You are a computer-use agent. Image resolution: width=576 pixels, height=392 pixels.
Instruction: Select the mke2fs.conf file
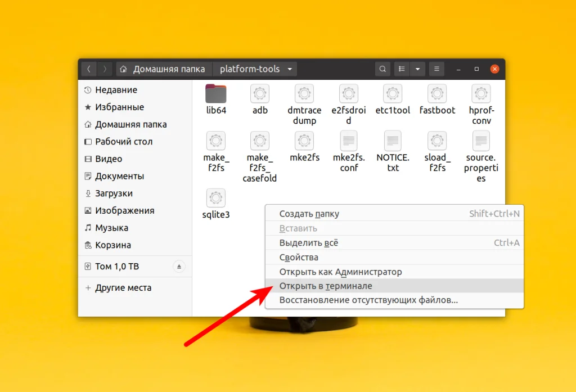pyautogui.click(x=348, y=142)
